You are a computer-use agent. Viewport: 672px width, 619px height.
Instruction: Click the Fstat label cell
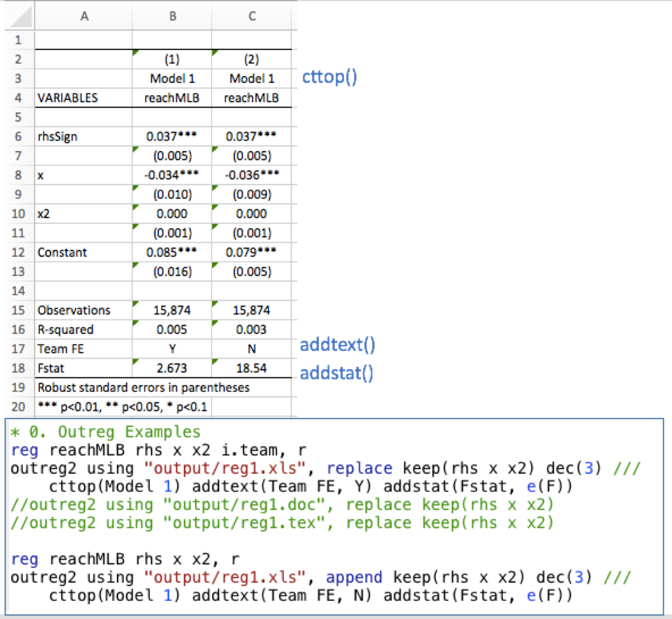point(83,368)
